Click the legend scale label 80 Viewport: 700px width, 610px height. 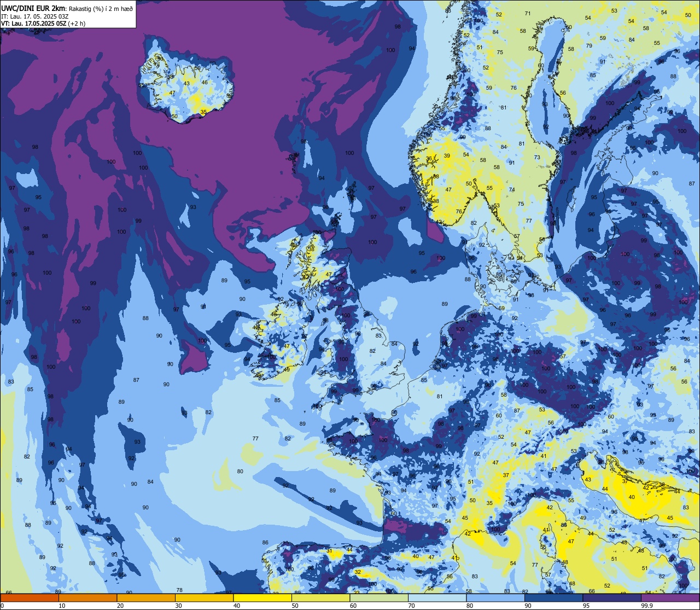(x=470, y=606)
